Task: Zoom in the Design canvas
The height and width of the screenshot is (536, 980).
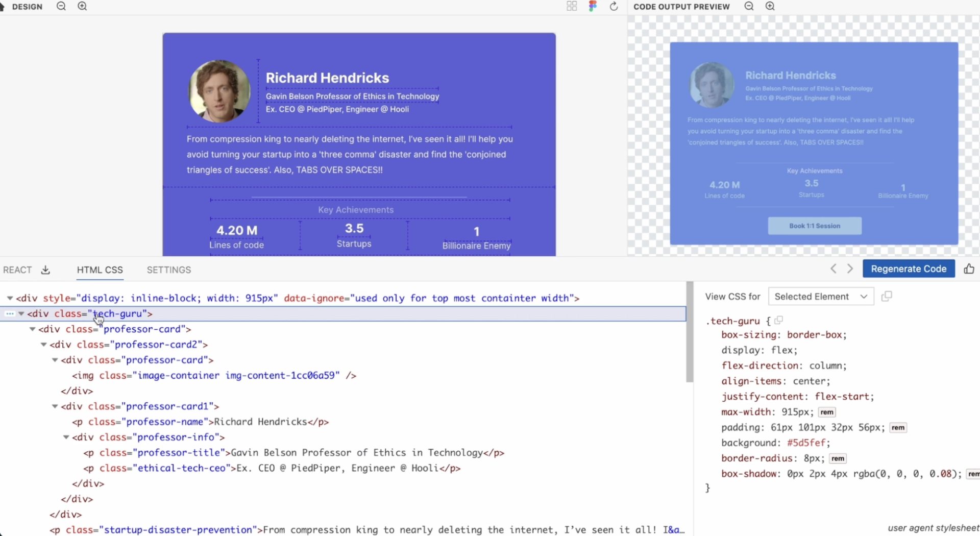Action: click(x=82, y=7)
